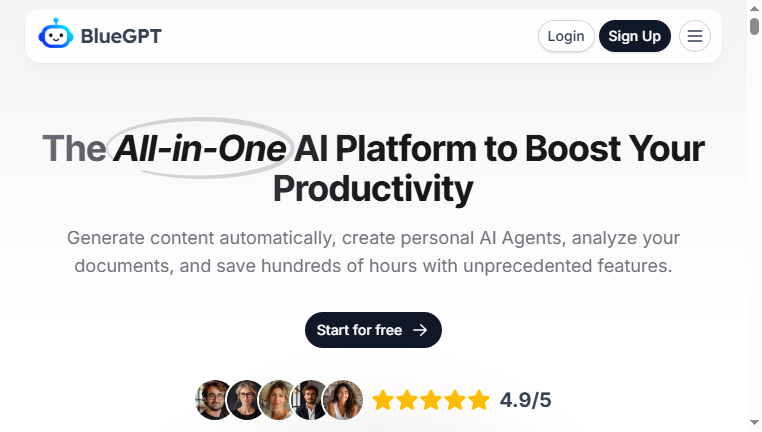Select the fifth avatar, curly-haired woman

tap(343, 400)
